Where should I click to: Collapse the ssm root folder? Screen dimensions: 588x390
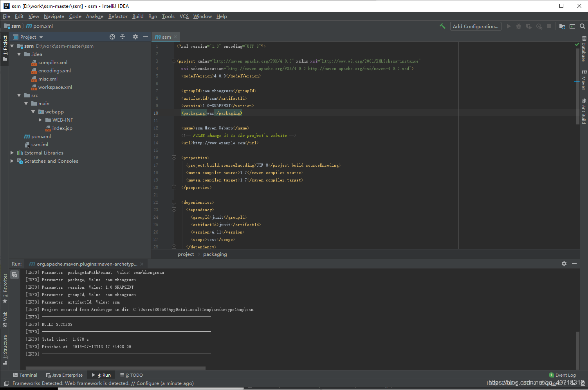click(x=12, y=46)
